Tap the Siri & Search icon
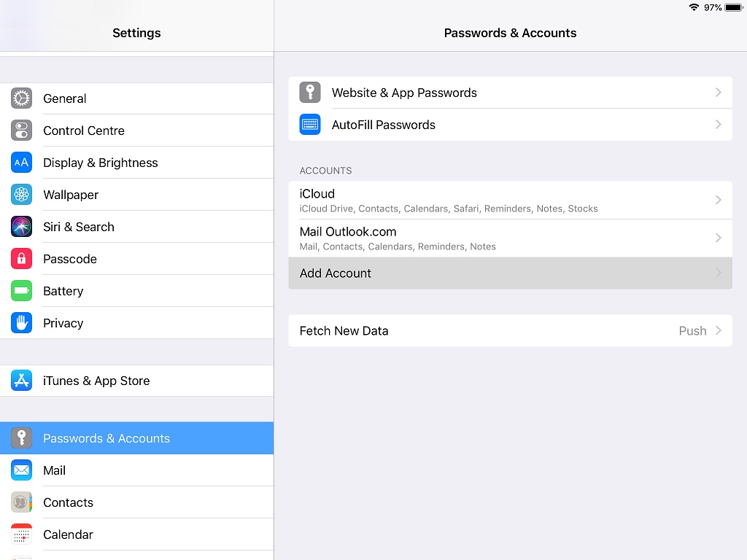Screen dimensions: 747x560 click(21, 227)
